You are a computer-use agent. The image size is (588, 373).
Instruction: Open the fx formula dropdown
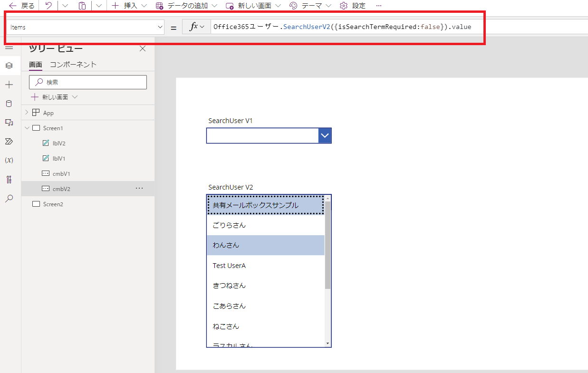[196, 27]
